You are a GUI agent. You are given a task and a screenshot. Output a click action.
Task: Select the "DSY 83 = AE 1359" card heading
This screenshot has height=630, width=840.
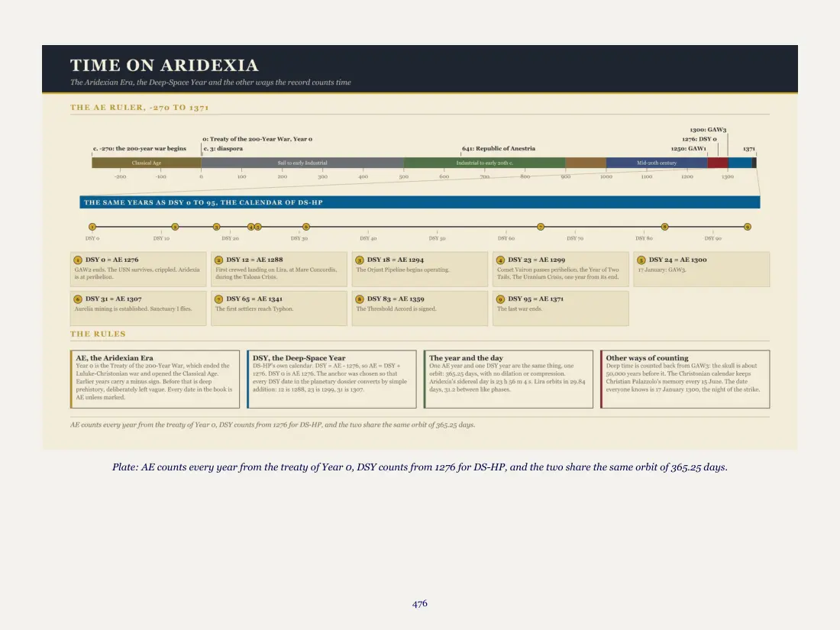pyautogui.click(x=396, y=299)
